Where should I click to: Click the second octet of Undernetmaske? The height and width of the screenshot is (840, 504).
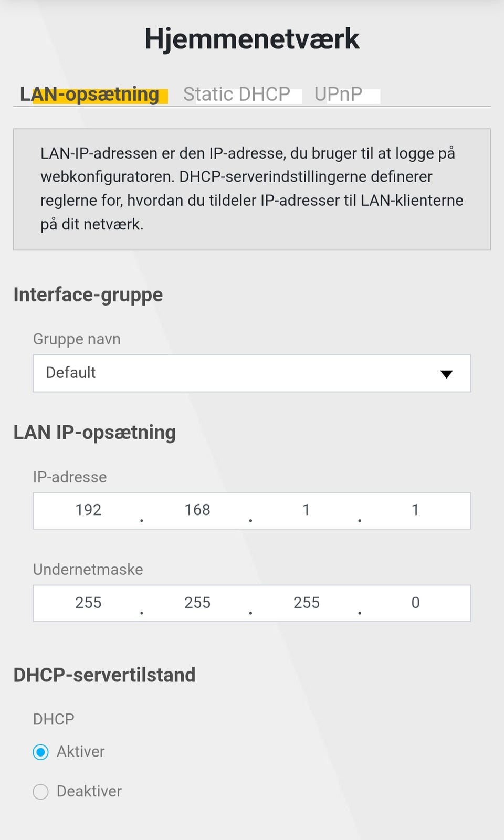pyautogui.click(x=197, y=603)
